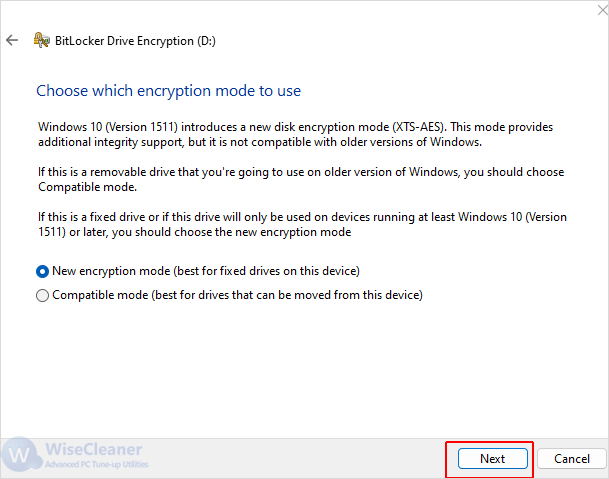The width and height of the screenshot is (609, 479).
Task: Click the paragraph about fixed drives and Version 1511
Action: pyautogui.click(x=302, y=224)
